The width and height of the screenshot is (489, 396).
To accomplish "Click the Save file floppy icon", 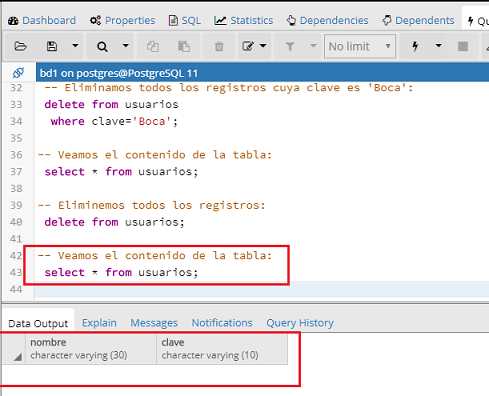I will click(52, 46).
